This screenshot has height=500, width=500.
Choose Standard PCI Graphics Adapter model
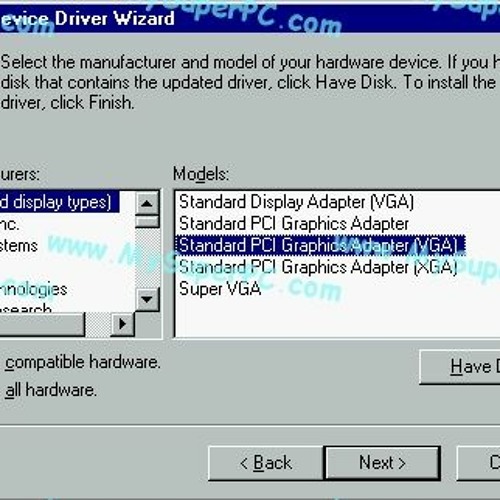294,224
